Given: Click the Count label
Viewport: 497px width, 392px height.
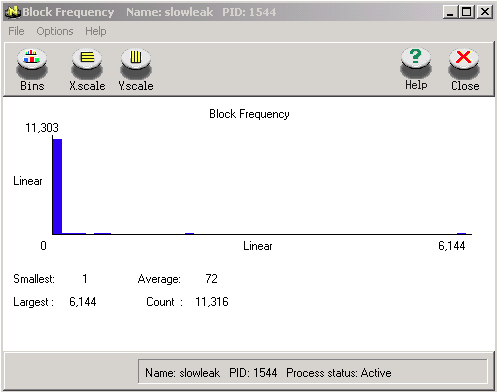Looking at the screenshot, I should tap(164, 302).
